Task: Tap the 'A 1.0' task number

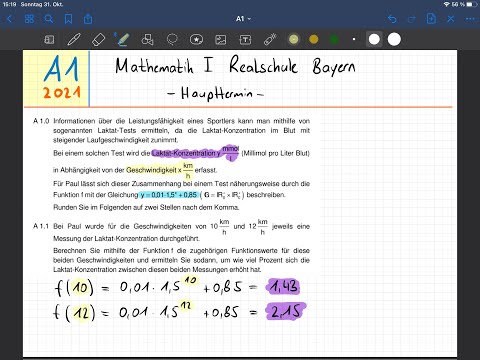Action: point(41,121)
